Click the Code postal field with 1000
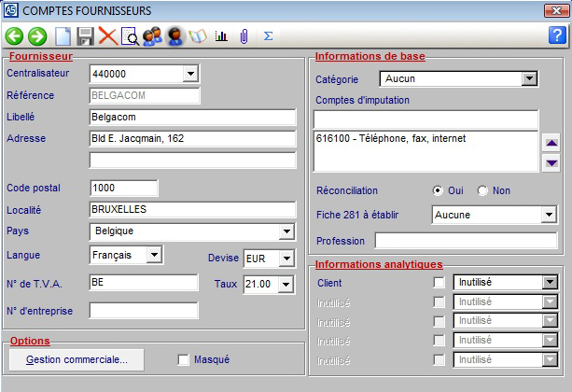 (x=124, y=188)
